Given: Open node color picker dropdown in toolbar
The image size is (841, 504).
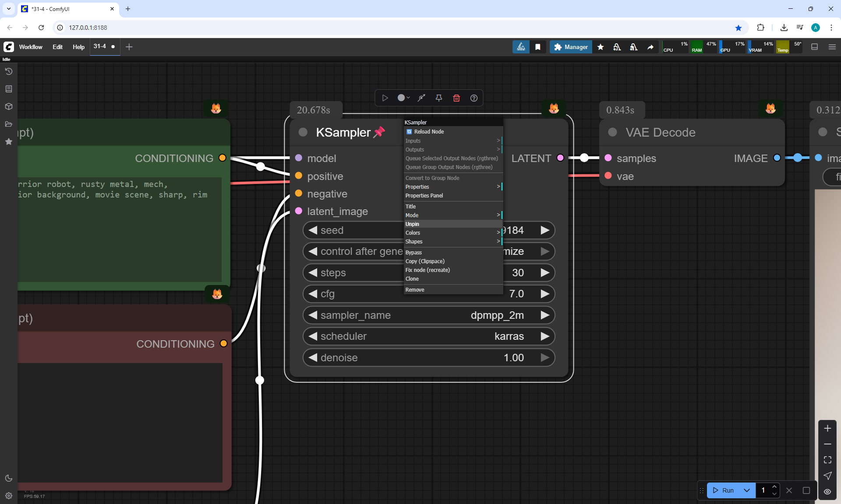Looking at the screenshot, I should pos(403,98).
